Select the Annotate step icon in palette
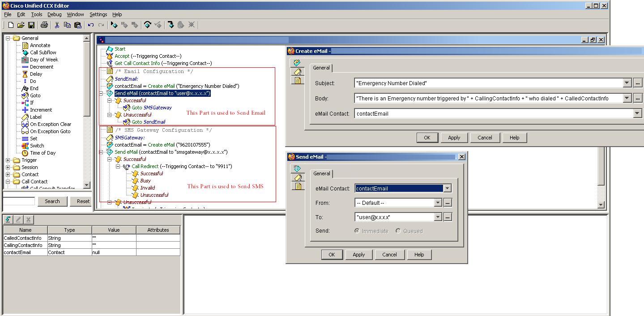Viewport: 644px width, 316px height. click(25, 45)
